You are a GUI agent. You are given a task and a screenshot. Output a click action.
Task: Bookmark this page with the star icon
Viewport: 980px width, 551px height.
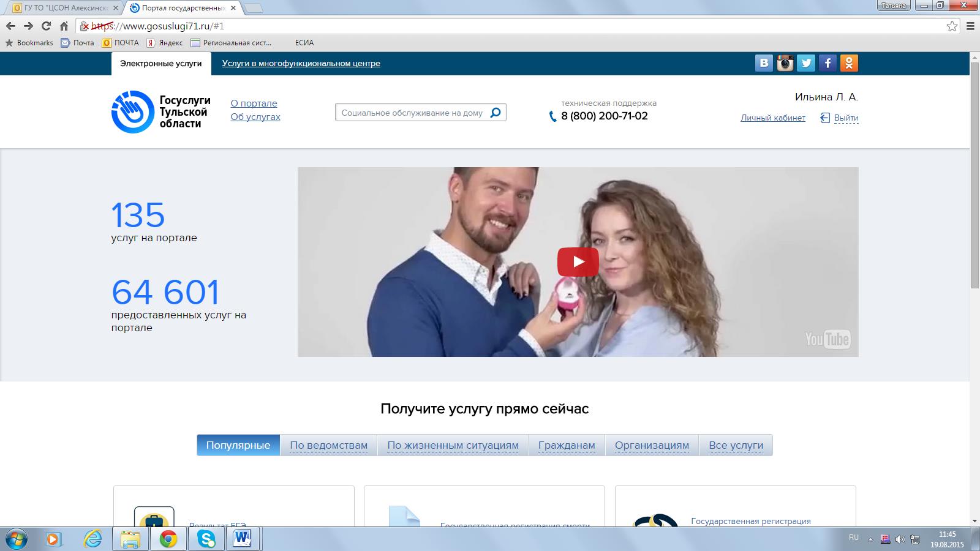pyautogui.click(x=952, y=26)
